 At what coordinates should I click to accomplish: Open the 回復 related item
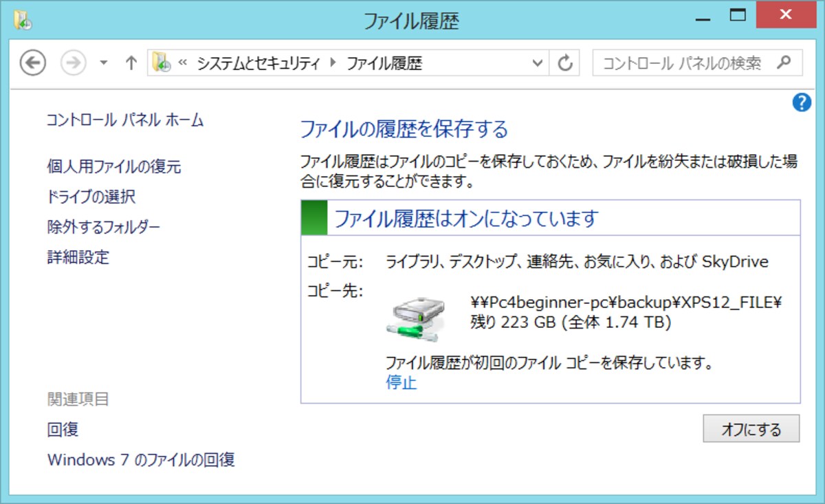63,430
